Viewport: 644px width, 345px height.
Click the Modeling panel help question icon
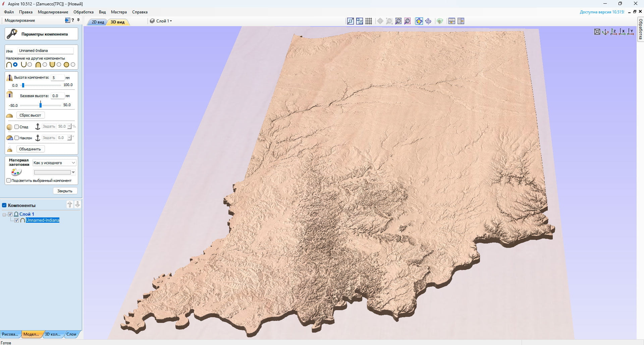click(x=73, y=20)
